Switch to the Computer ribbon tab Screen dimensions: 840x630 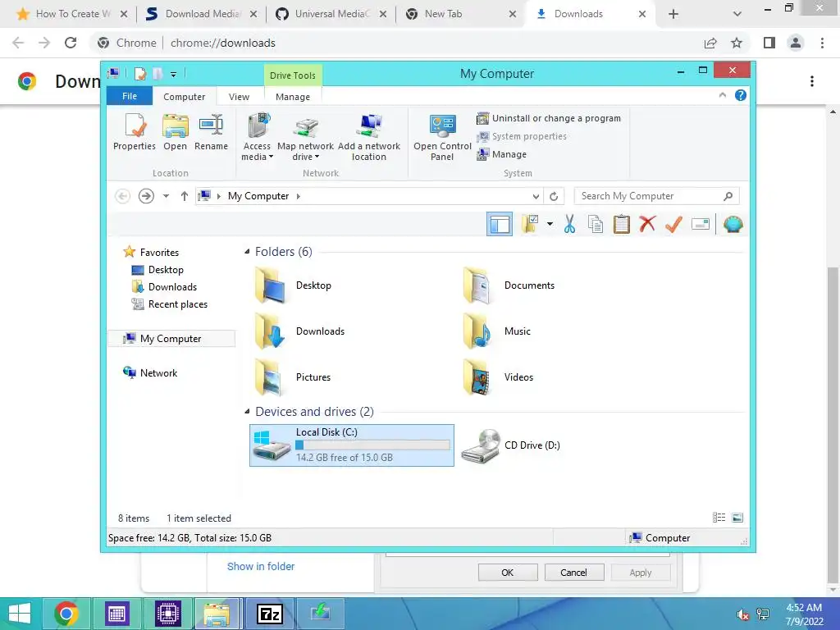(x=185, y=97)
